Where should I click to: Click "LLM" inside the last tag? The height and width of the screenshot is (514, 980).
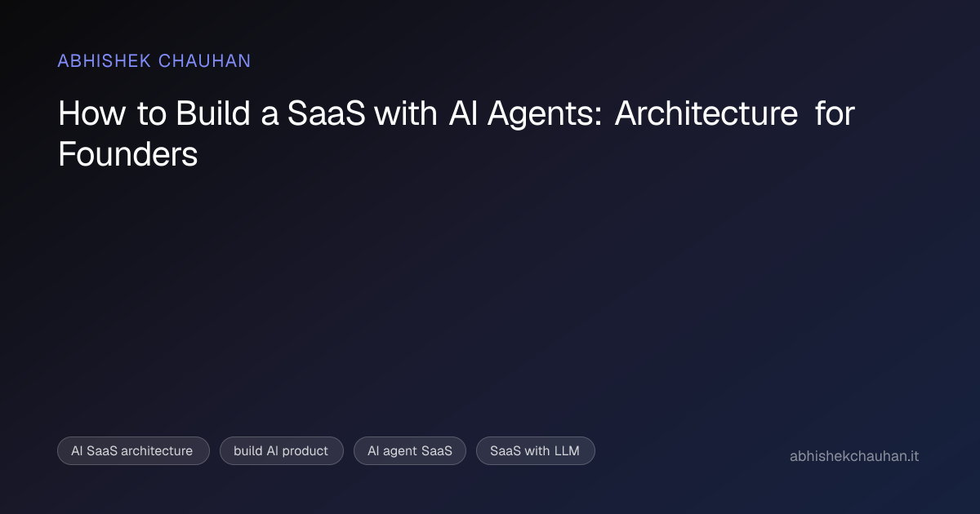point(565,450)
